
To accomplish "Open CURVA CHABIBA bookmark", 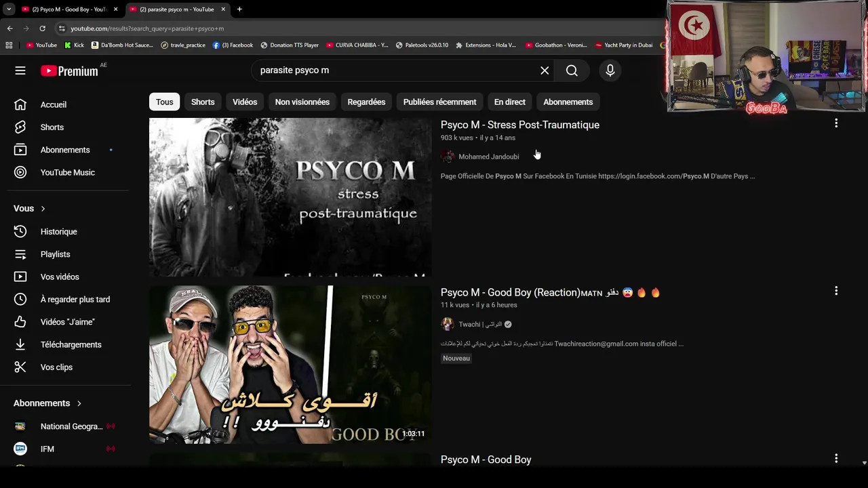I will (357, 45).
